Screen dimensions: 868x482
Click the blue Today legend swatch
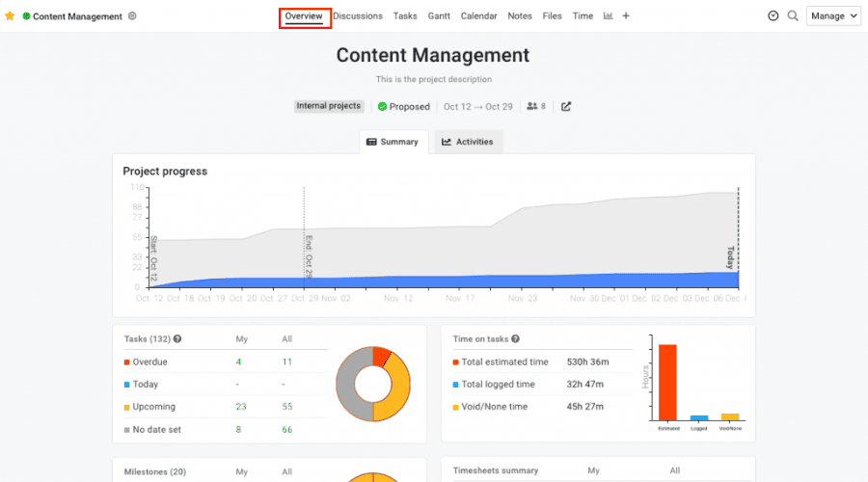click(126, 385)
